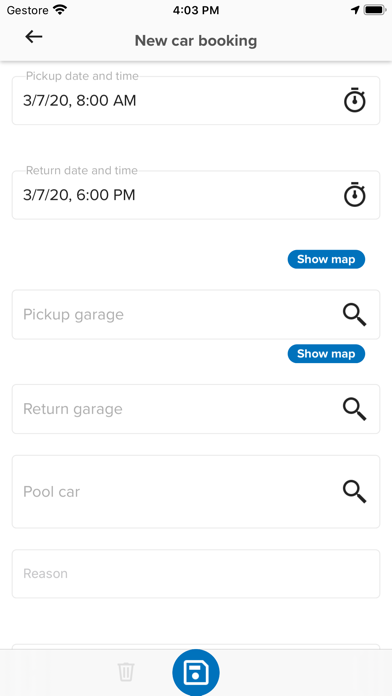Tap the Wi-Fi status icon
392x696 pixels.
pyautogui.click(x=59, y=10)
